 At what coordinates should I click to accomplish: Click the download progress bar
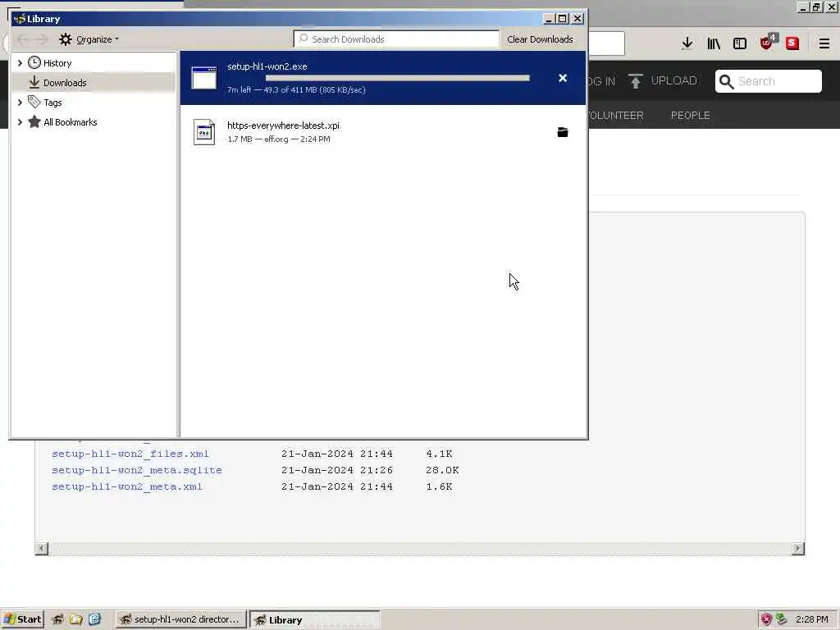pyautogui.click(x=398, y=78)
